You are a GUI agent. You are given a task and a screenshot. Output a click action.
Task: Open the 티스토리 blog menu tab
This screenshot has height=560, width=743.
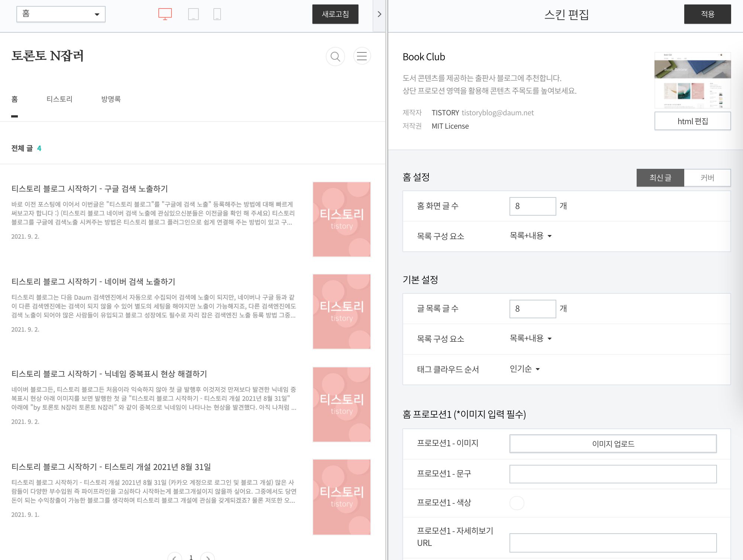point(59,99)
